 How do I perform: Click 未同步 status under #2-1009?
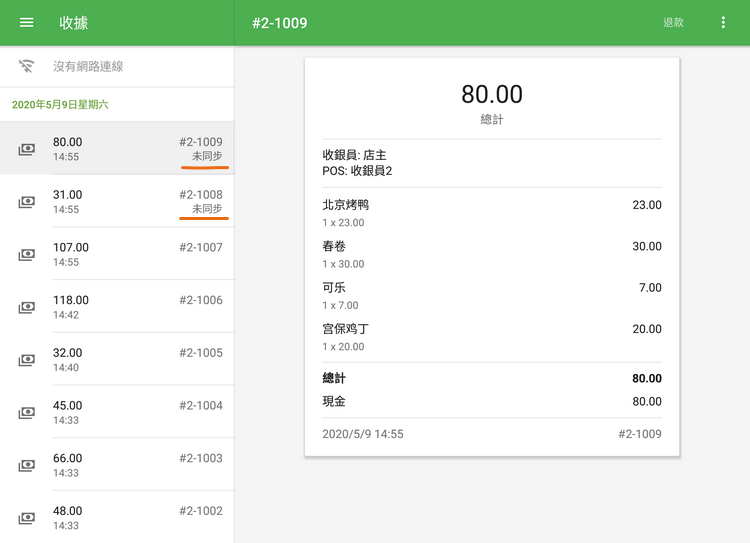pos(207,156)
